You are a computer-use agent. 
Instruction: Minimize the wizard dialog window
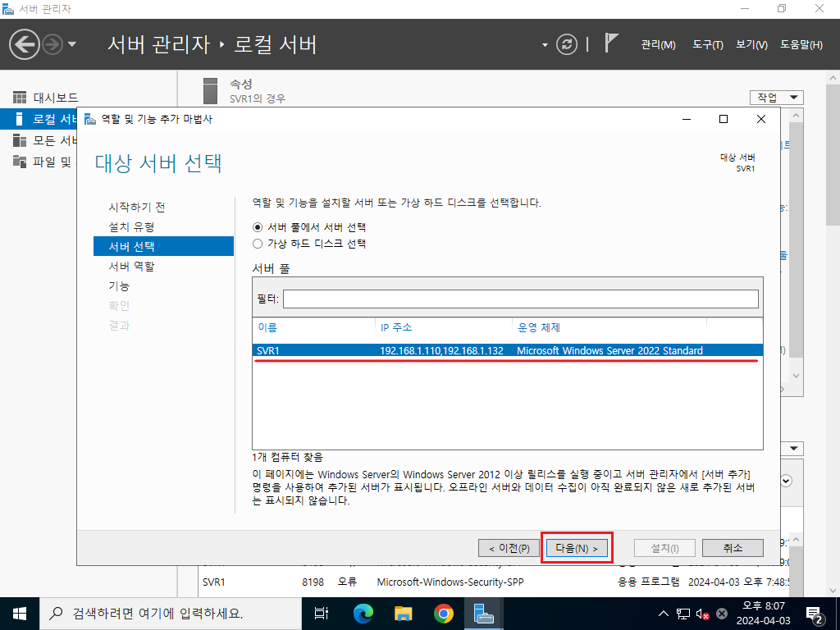pyautogui.click(x=687, y=119)
